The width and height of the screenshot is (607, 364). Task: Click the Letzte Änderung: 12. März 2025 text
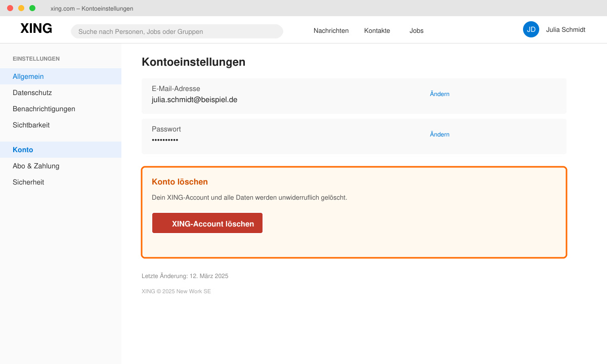click(185, 276)
